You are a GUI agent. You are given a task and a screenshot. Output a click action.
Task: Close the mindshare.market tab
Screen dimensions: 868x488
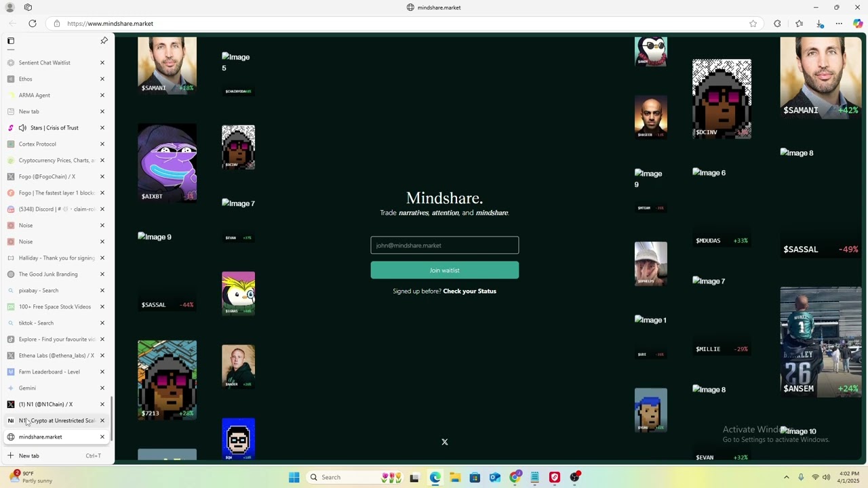102,436
